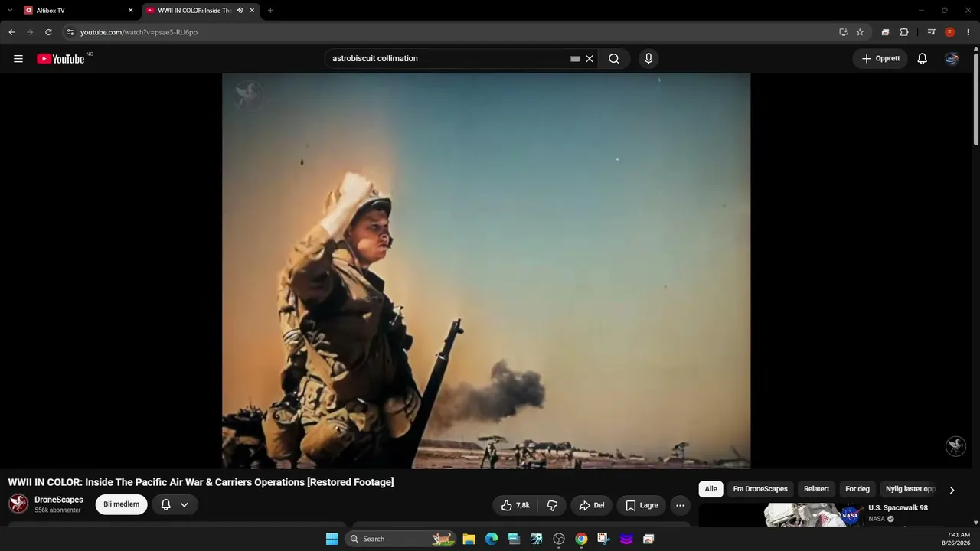The image size is (980, 551).
Task: View site information icon in address bar
Action: 70,32
